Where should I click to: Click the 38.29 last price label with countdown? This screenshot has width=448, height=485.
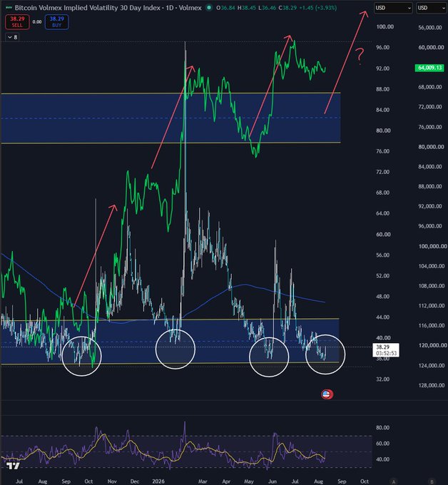[x=385, y=350]
